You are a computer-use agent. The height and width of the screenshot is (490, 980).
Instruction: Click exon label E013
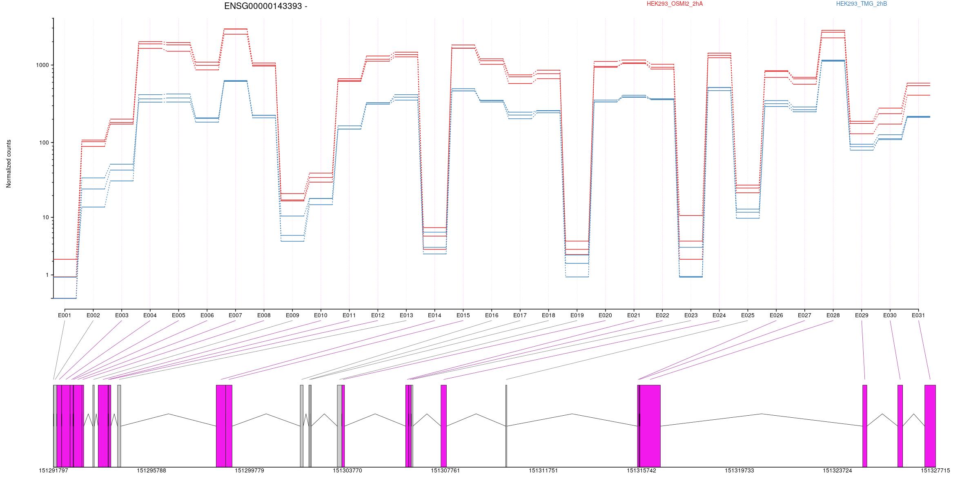click(x=406, y=315)
